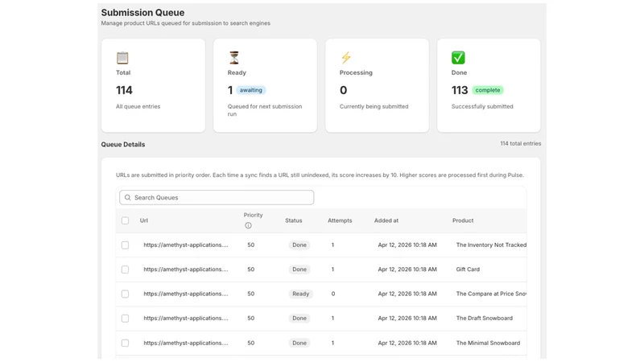Screen dimensions: 644x362
Task: Click the hourglass icon on Ready card
Action: coord(234,58)
